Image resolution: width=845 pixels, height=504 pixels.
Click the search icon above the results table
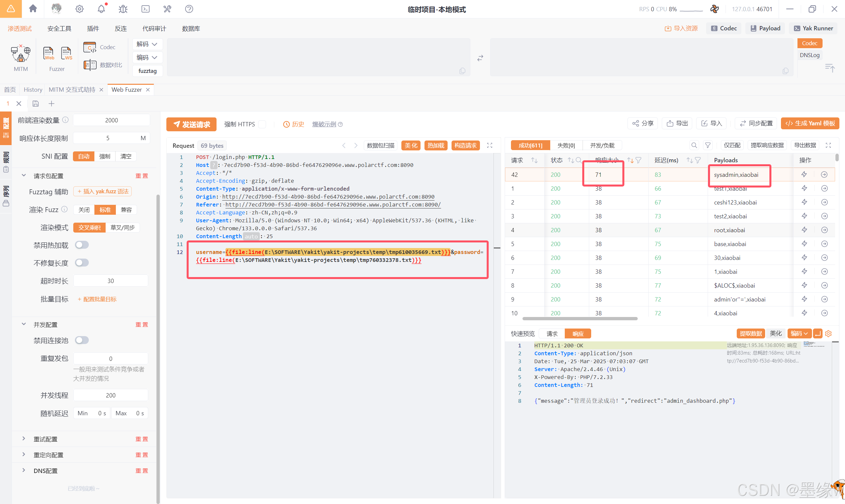[694, 145]
